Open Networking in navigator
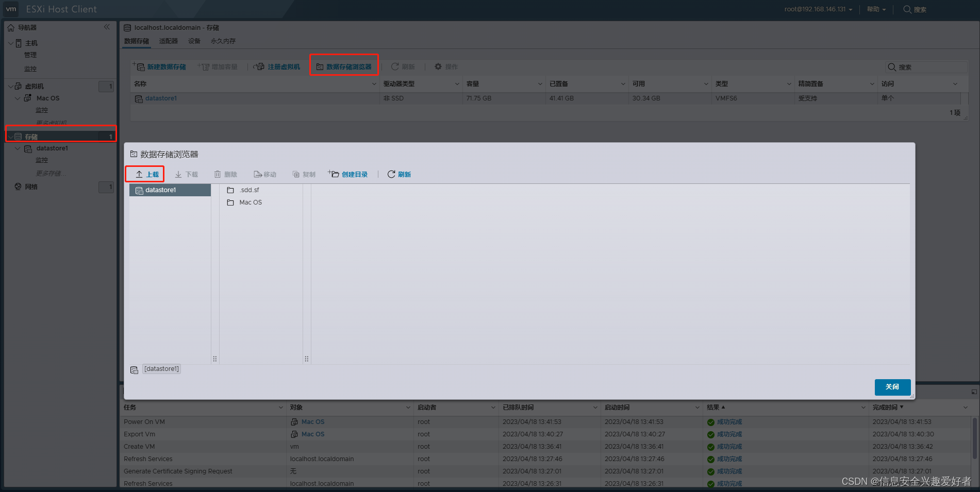 click(31, 186)
